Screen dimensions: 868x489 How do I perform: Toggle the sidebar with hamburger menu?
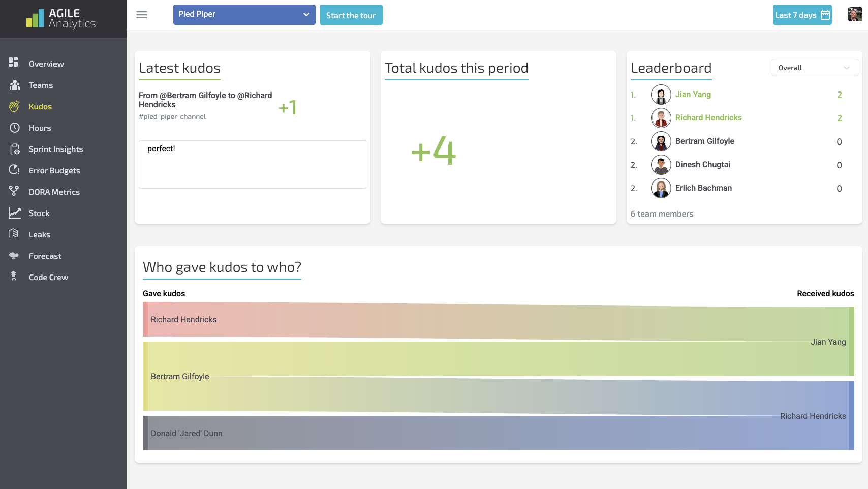click(x=142, y=15)
